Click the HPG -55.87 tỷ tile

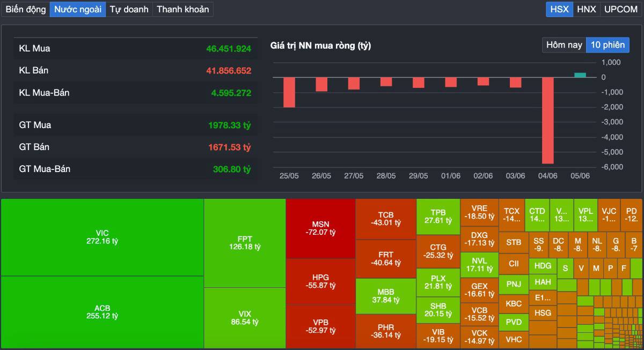coord(320,281)
